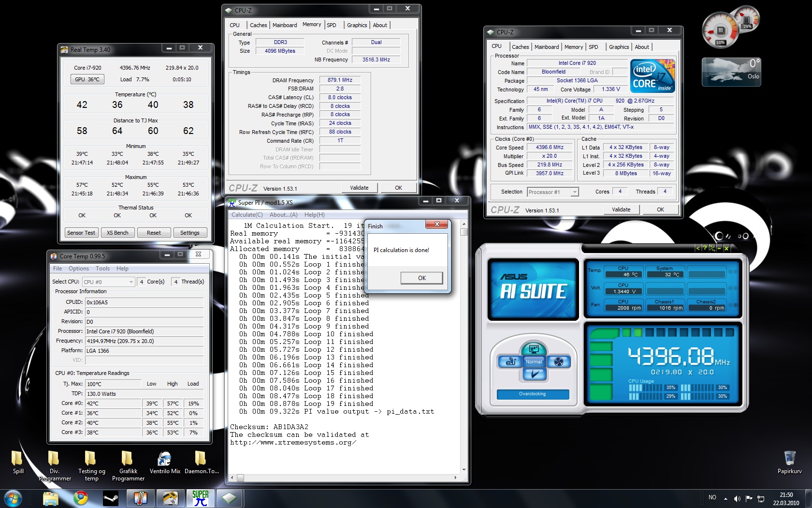Click XS Bench button in Real Temp
812x508 pixels.
click(x=117, y=233)
